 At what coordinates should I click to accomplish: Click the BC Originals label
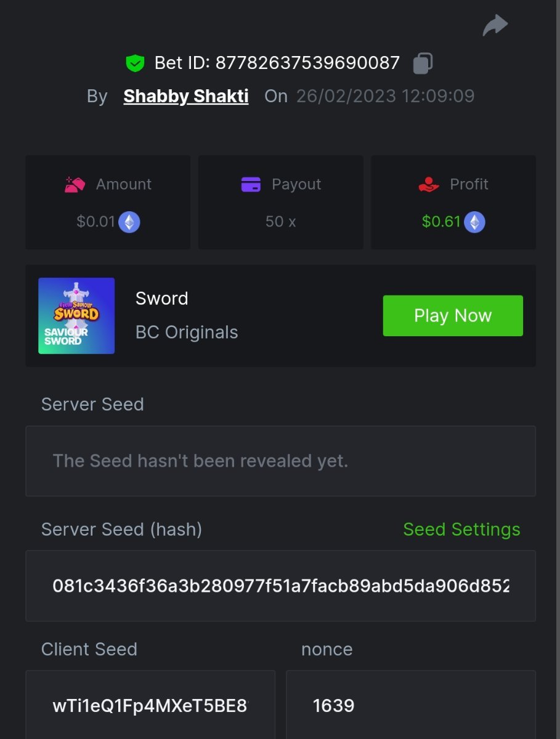pyautogui.click(x=187, y=333)
